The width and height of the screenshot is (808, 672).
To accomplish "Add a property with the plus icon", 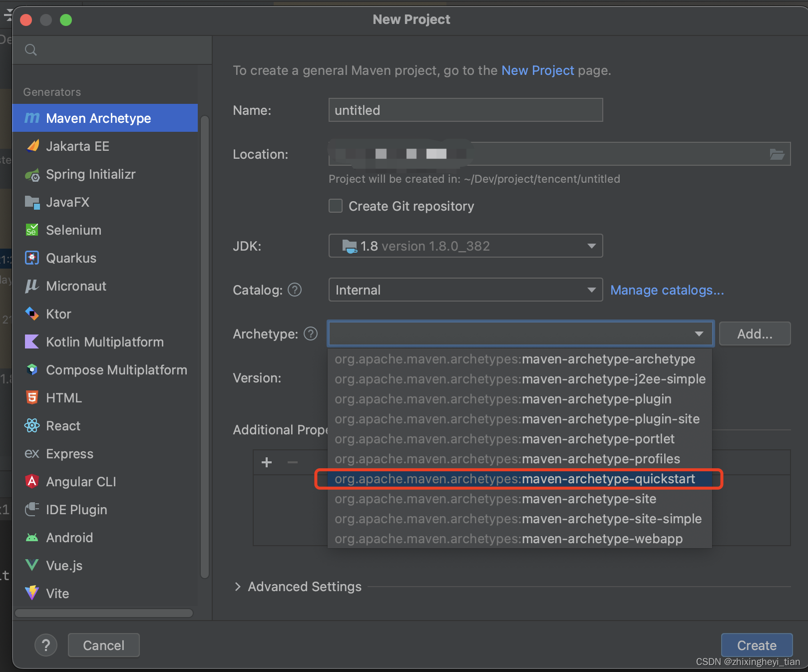I will [x=267, y=462].
